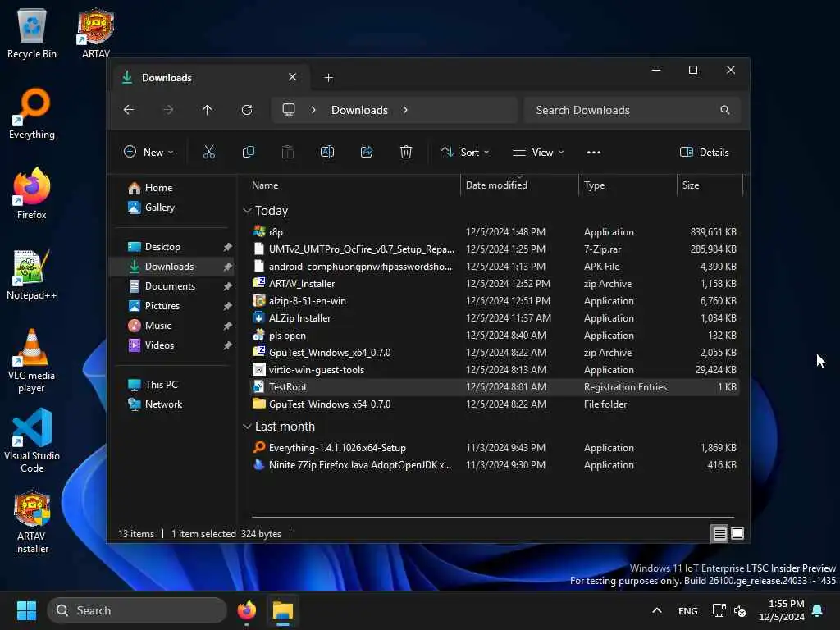Viewport: 840px width, 630px height.
Task: Open the See more ellipsis menu
Action: click(x=594, y=153)
